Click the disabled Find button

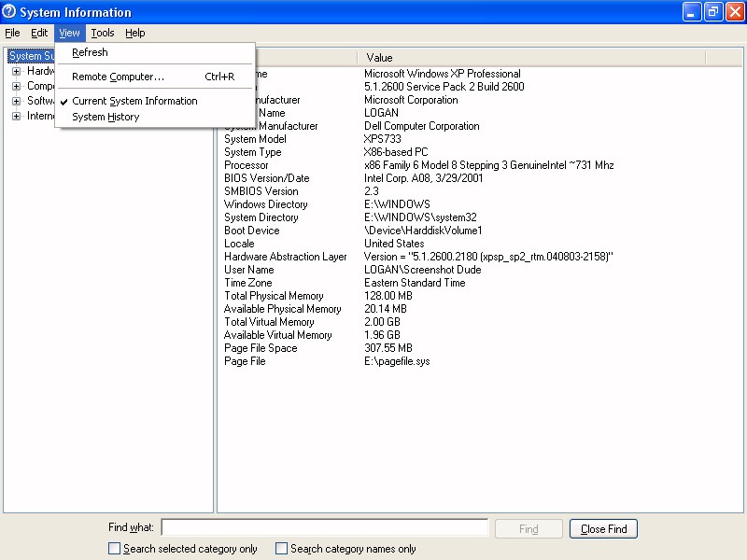point(529,528)
